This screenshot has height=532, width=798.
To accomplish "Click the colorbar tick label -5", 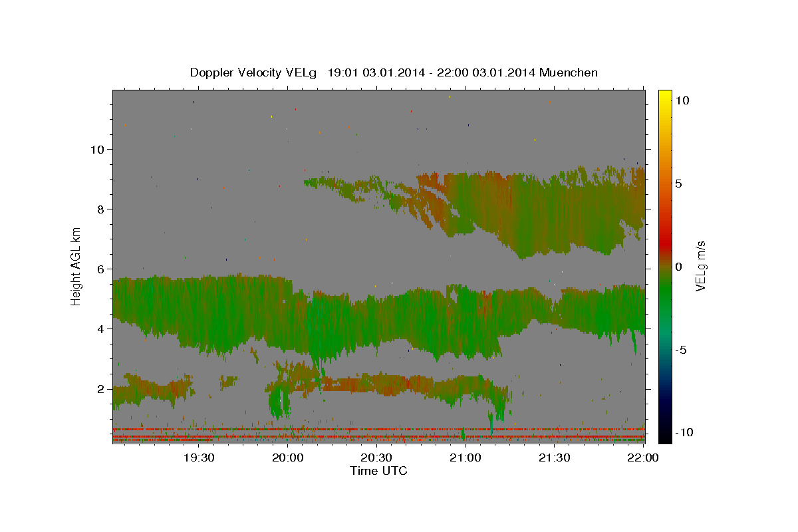I will pyautogui.click(x=680, y=350).
